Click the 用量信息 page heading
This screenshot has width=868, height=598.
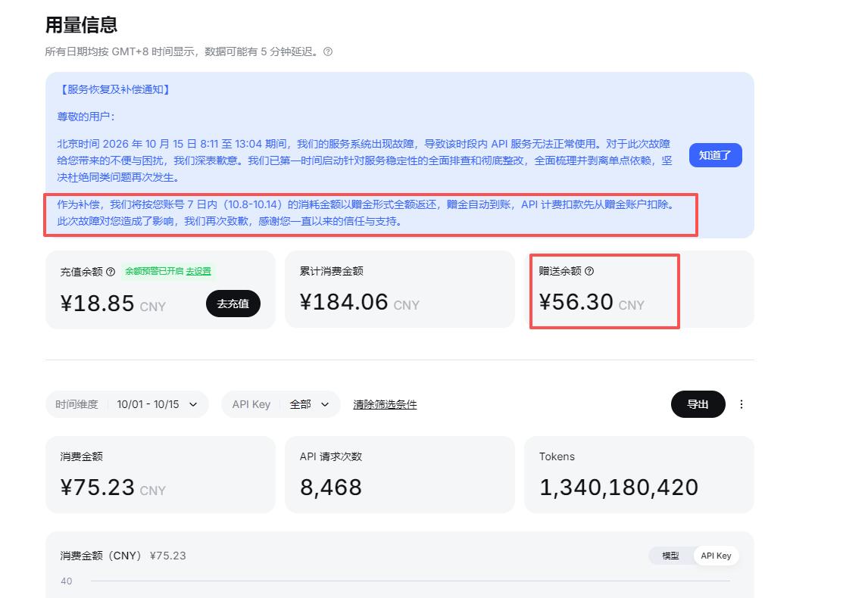81,26
